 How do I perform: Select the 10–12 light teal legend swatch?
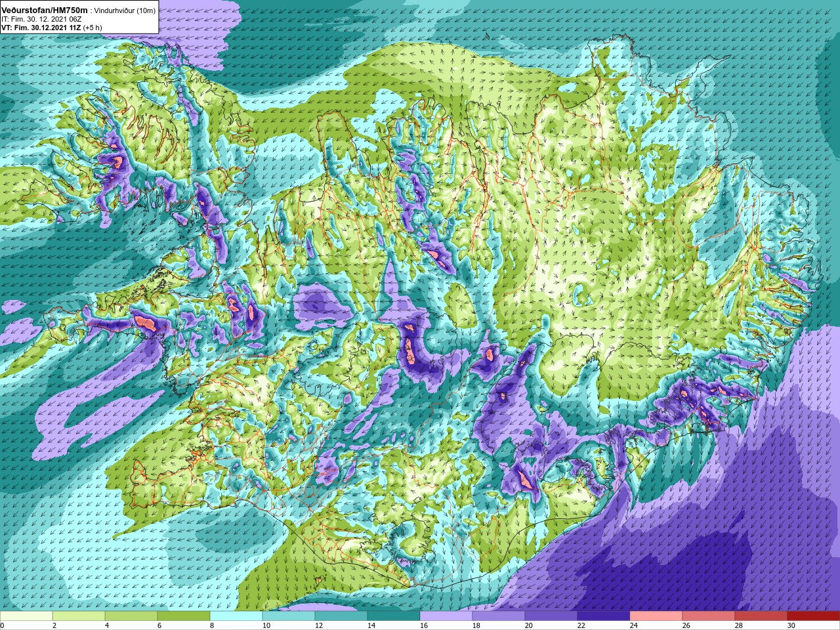click(x=289, y=616)
